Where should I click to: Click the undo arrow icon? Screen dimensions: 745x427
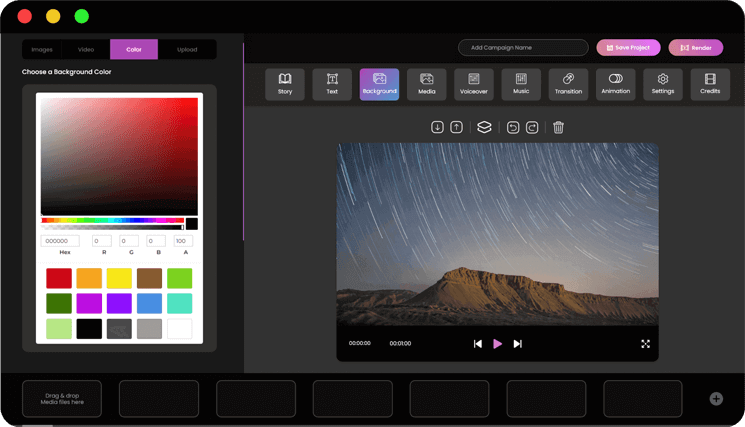[513, 127]
